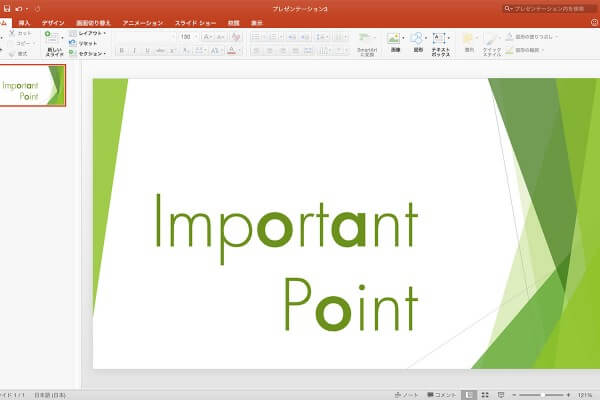Open the New Slide dropdown arrow
The width and height of the screenshot is (600, 400).
tap(62, 38)
